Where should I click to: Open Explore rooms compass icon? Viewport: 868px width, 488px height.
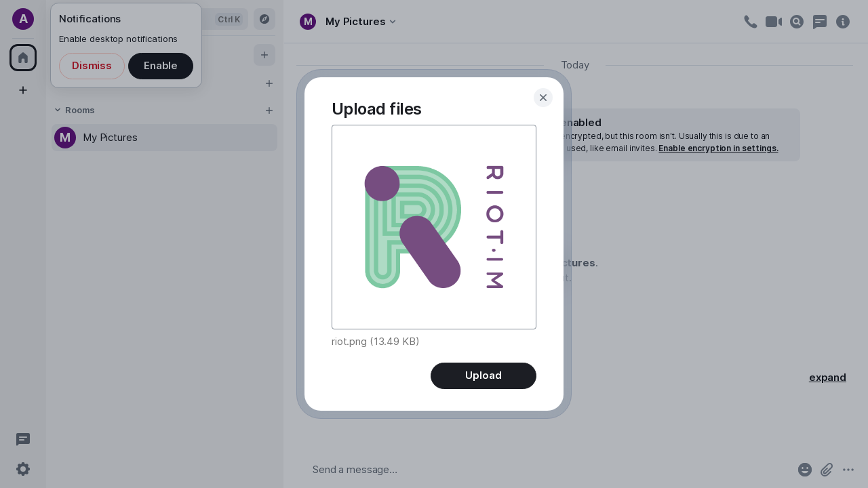pyautogui.click(x=264, y=19)
